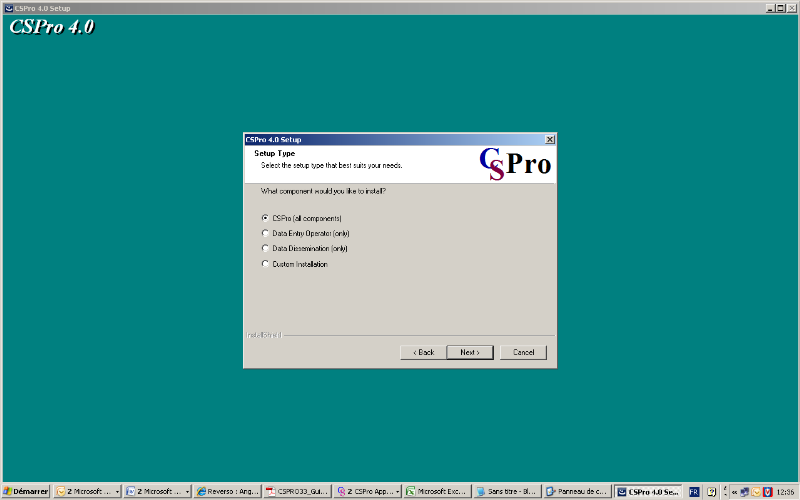Screen dimensions: 800x500
Task: Expand hidden tray icons chevron
Action: pyautogui.click(x=734, y=492)
